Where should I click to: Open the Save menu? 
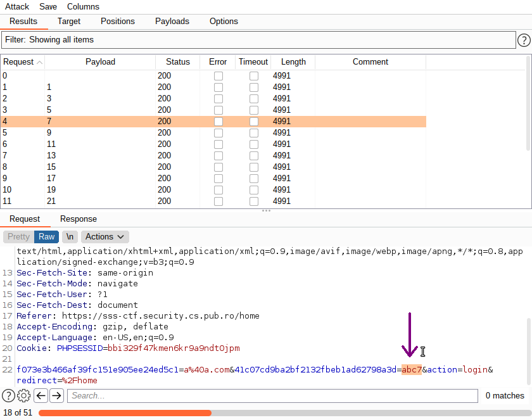pyautogui.click(x=48, y=6)
